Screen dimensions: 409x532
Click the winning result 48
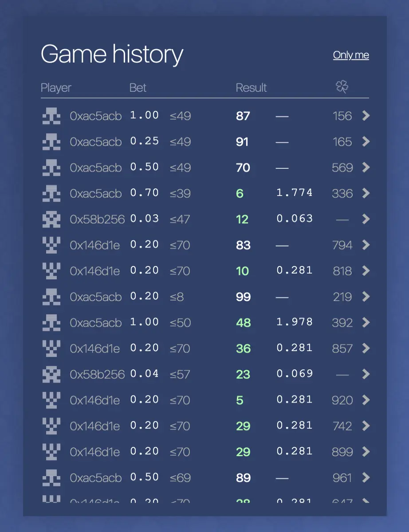tap(244, 323)
